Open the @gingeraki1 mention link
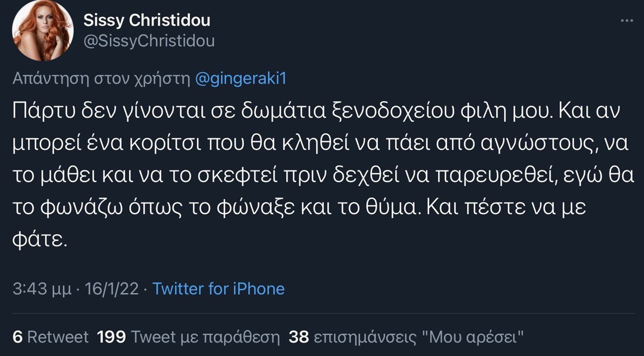The height and width of the screenshot is (356, 644). [240, 79]
